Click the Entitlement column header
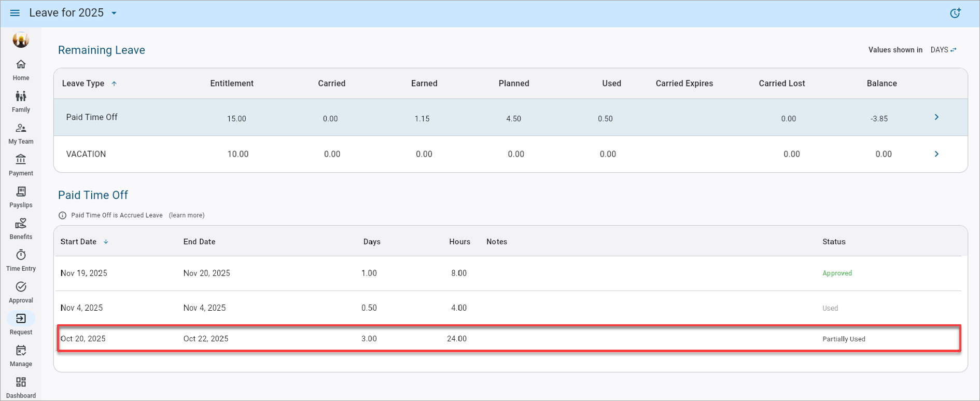Viewport: 980px width, 401px height. [232, 84]
